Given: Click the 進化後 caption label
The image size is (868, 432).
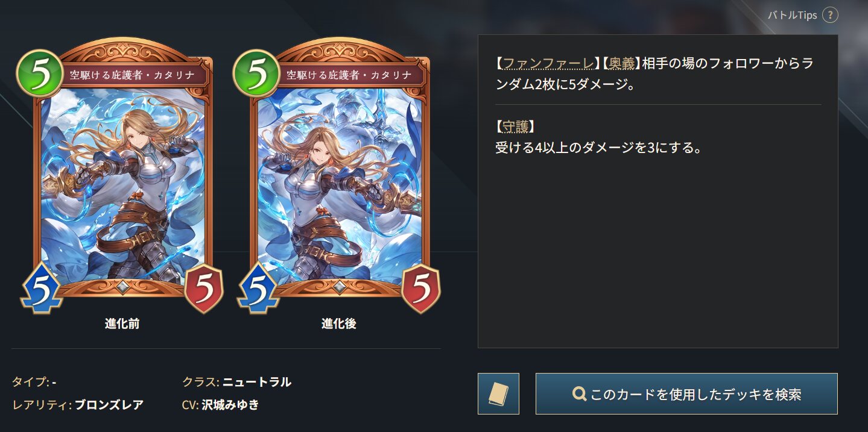Looking at the screenshot, I should [x=339, y=324].
